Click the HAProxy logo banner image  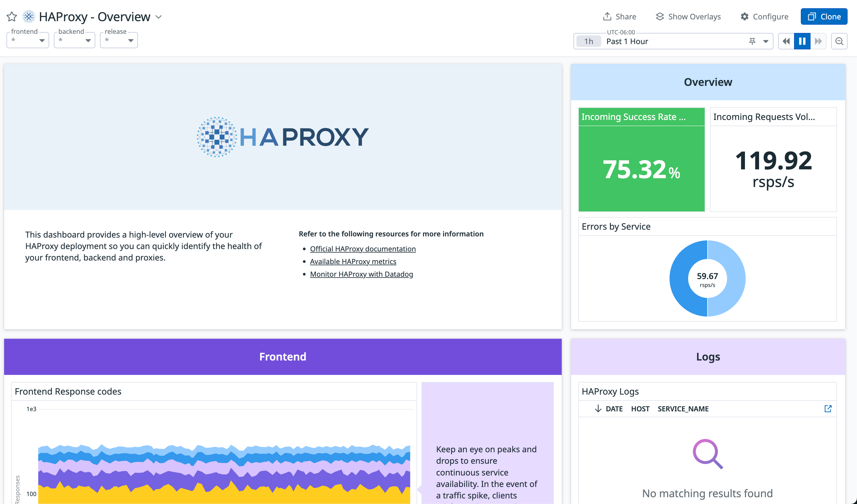tap(283, 137)
